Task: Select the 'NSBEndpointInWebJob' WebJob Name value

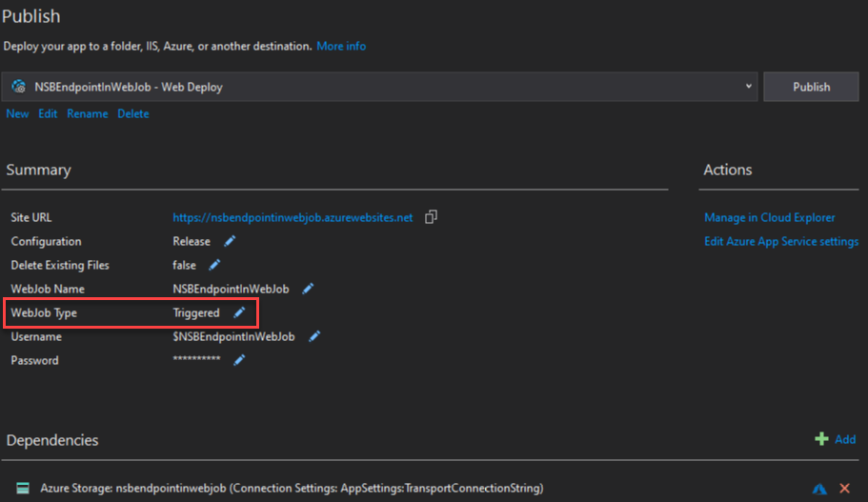Action: click(x=231, y=289)
